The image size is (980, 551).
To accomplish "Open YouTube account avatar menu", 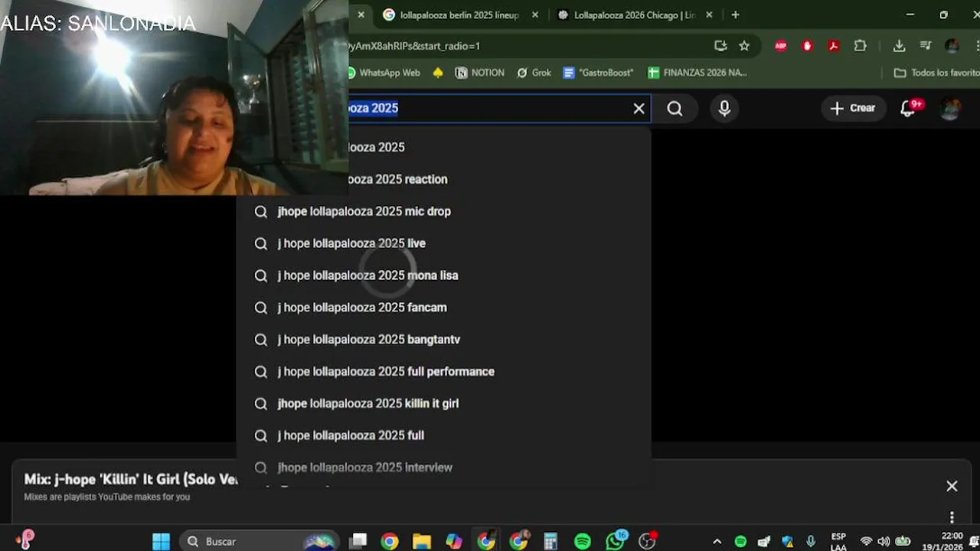I will 951,109.
